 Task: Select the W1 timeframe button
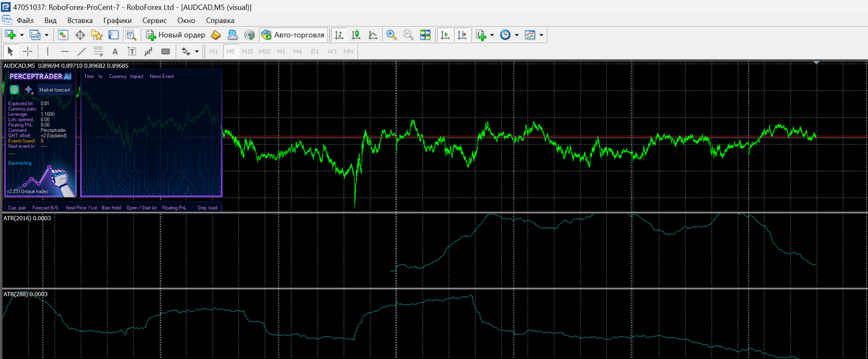(332, 51)
